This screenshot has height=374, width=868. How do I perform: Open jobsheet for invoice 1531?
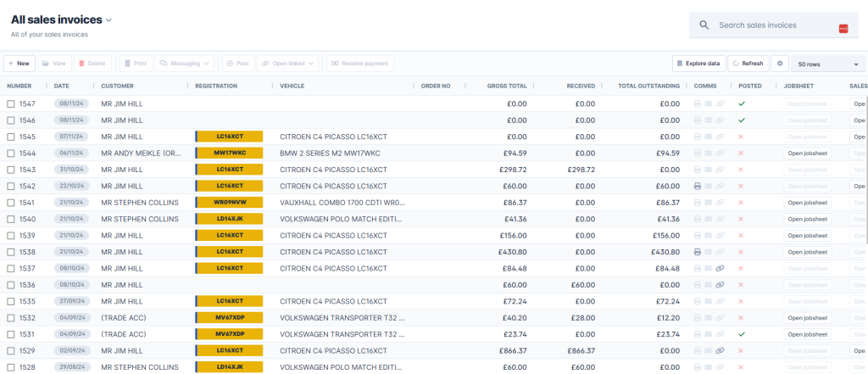tap(808, 335)
